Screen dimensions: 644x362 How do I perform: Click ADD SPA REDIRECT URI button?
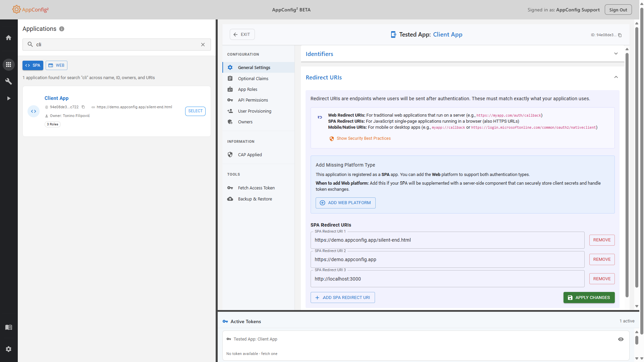pyautogui.click(x=342, y=298)
